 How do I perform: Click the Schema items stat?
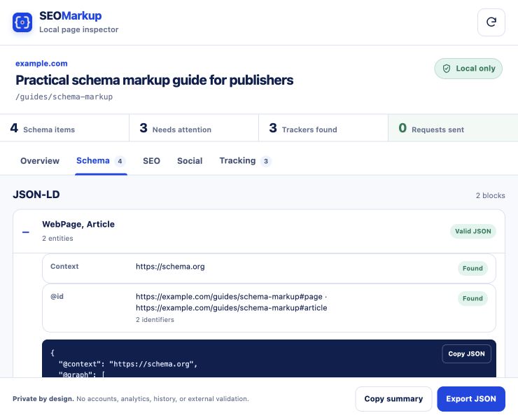click(64, 128)
